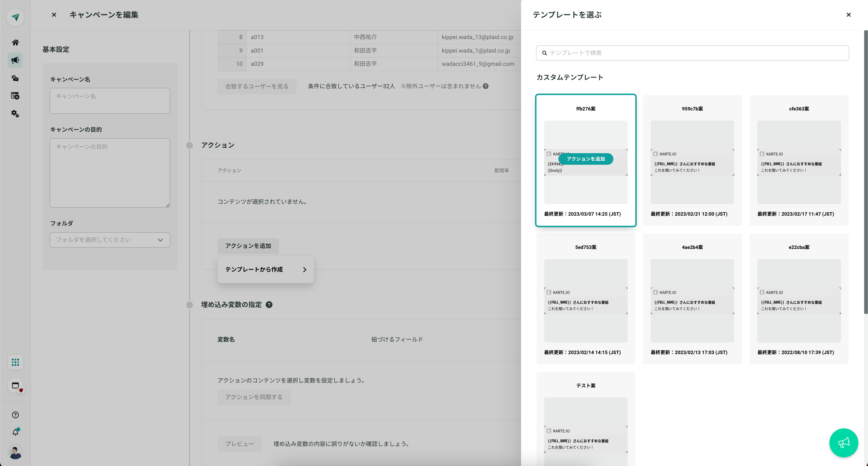Click the green megaphone floating button
Viewport: 868px width, 466px height.
pos(843,442)
